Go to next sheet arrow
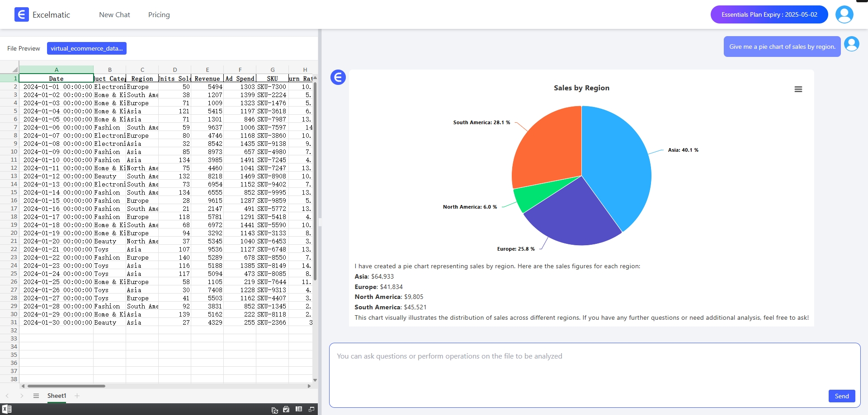 (x=22, y=396)
